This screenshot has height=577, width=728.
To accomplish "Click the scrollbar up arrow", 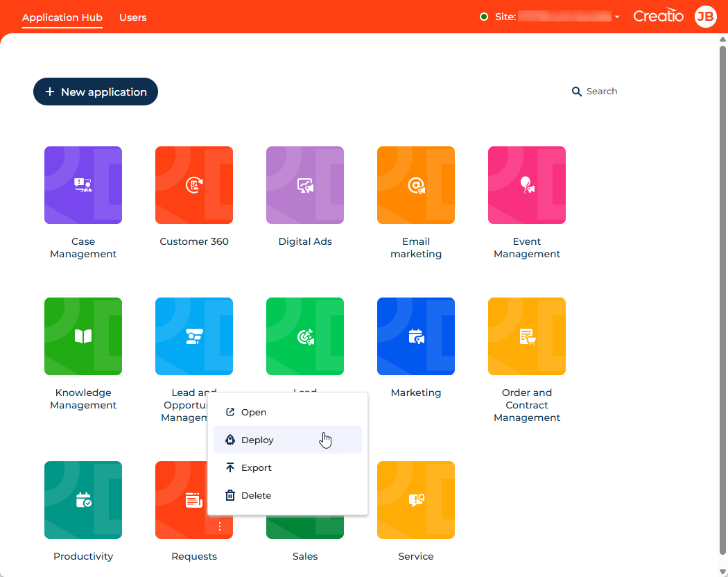I will point(722,39).
